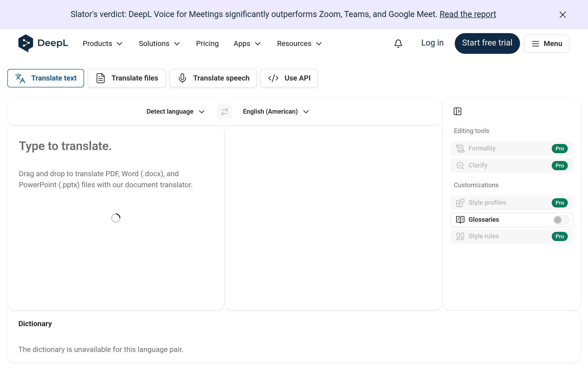588x368 pixels.
Task: Click the DeepL hexagon logo
Action: [26, 43]
